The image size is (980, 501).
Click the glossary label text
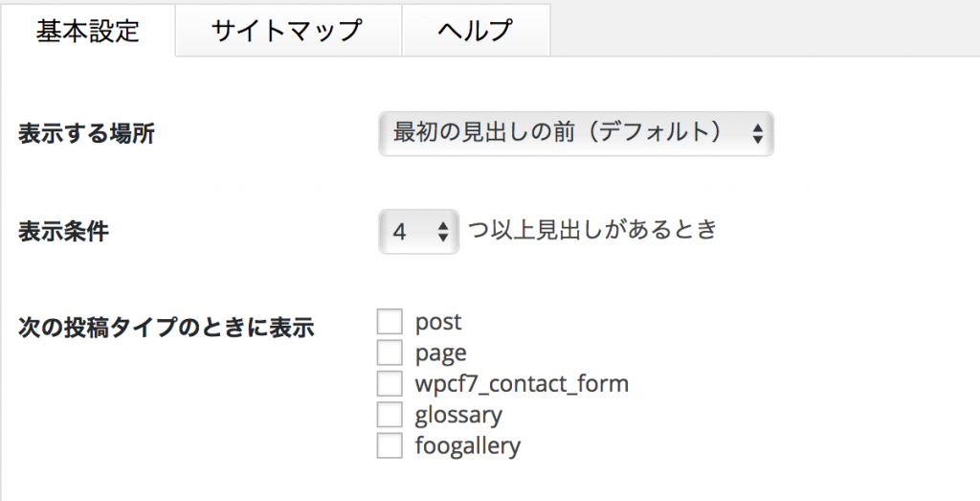pyautogui.click(x=458, y=415)
